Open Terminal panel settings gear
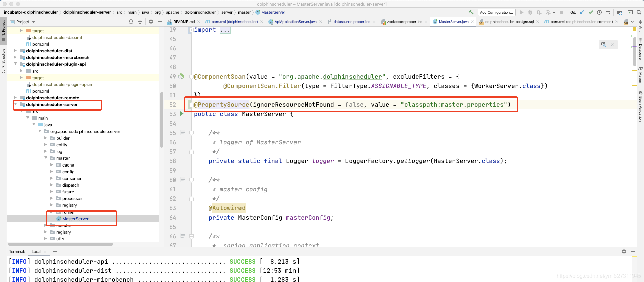This screenshot has width=644, height=282. click(x=624, y=251)
